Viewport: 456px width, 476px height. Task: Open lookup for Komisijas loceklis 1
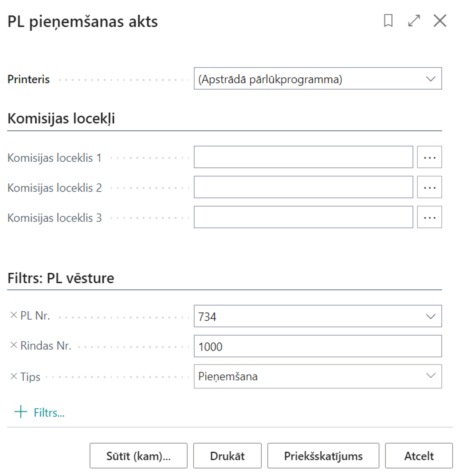click(x=429, y=157)
